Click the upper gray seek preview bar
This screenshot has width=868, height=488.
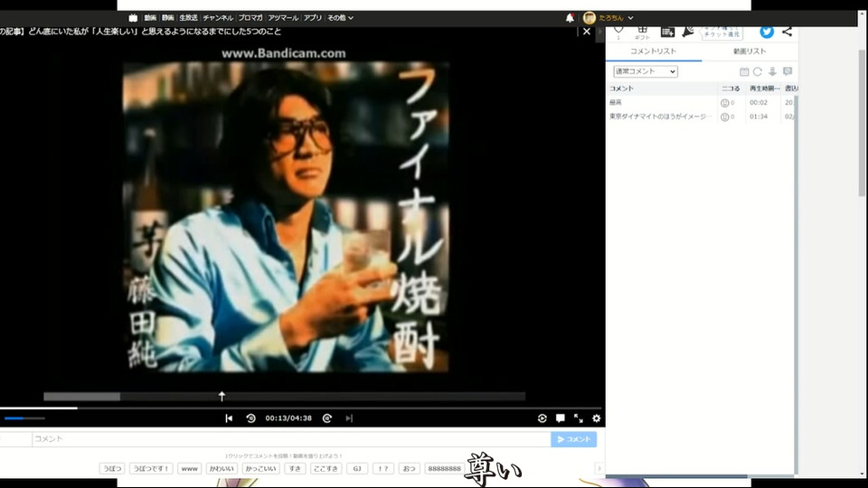coord(285,396)
